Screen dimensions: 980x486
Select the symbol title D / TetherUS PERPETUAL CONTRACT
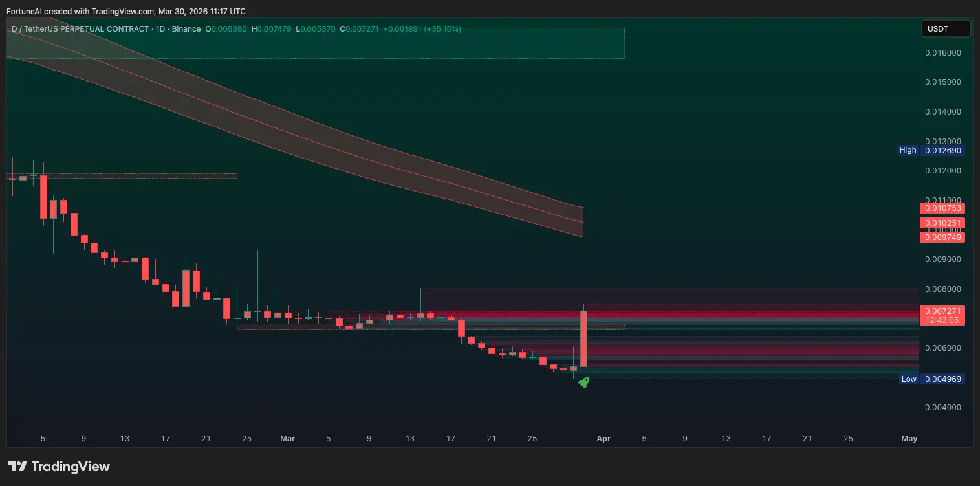80,29
